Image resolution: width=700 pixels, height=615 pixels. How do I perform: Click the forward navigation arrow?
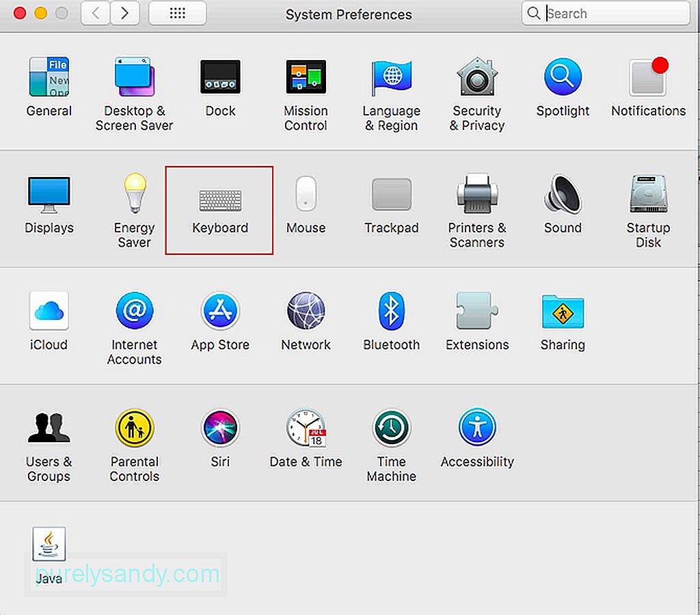[124, 14]
